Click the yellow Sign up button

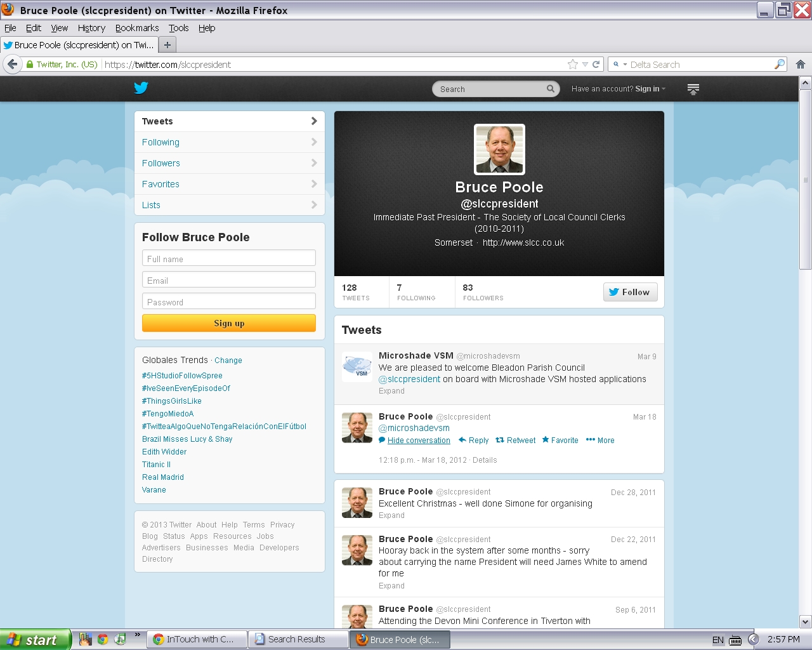tap(229, 323)
